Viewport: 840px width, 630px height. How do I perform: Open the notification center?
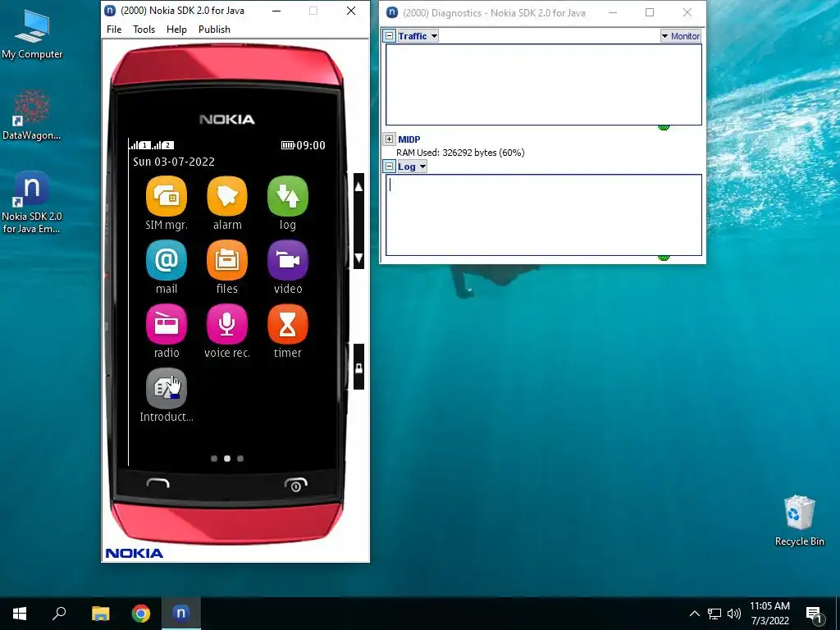coord(815,614)
